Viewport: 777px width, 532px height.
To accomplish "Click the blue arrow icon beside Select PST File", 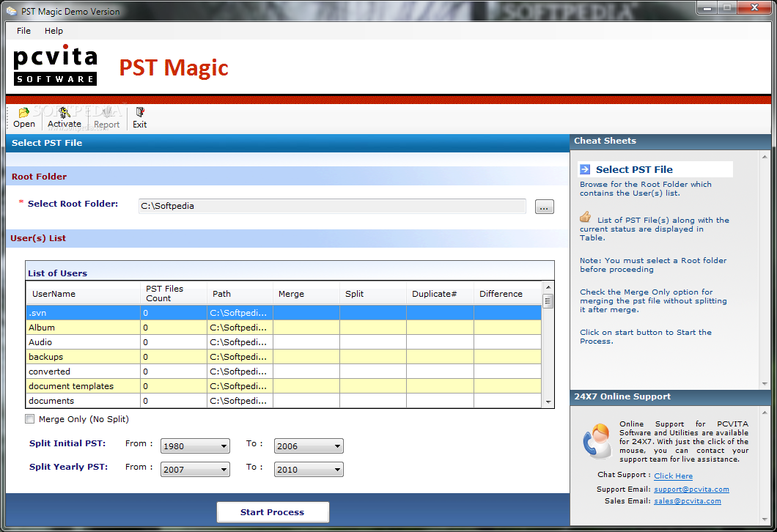I will click(585, 169).
